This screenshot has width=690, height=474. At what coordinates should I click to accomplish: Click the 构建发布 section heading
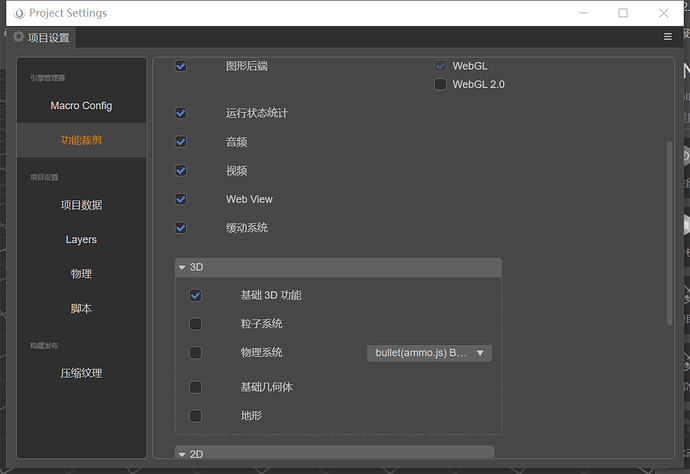[44, 345]
